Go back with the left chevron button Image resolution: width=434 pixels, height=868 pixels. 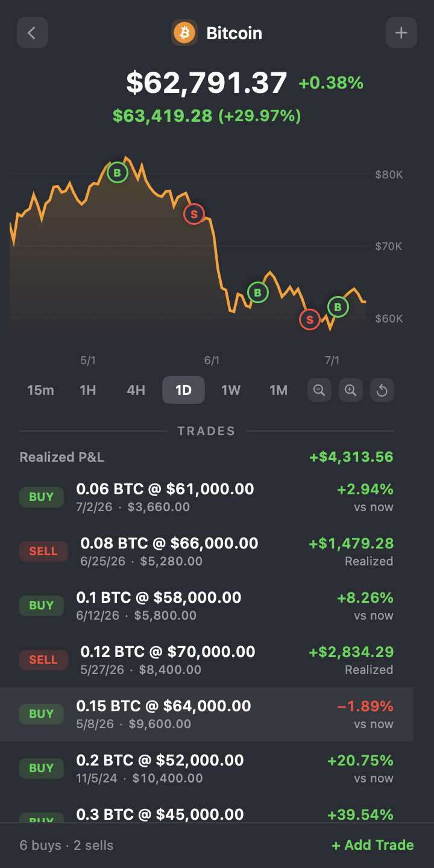33,33
